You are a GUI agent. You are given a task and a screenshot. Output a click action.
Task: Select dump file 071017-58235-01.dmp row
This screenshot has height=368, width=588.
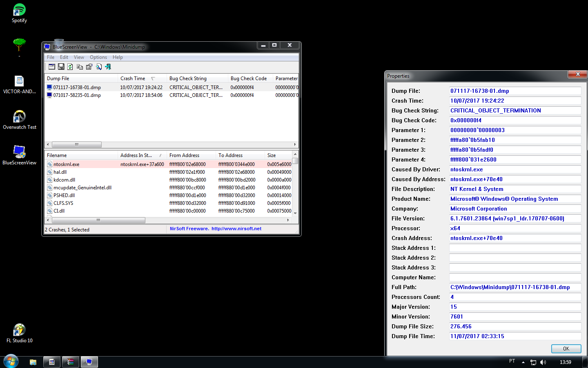(x=171, y=95)
